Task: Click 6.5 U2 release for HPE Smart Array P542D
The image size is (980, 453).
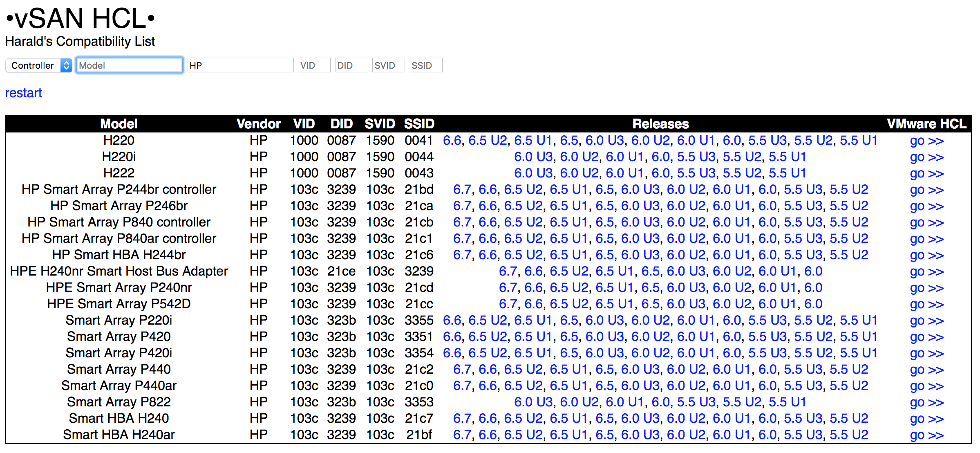Action: 569,304
